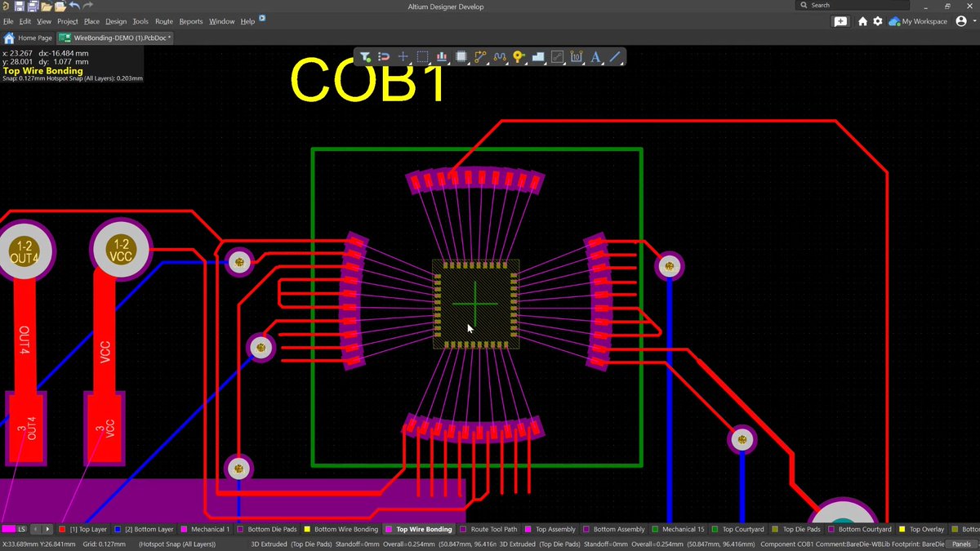Viewport: 980px width, 551px height.
Task: Select the Place Dimension tool
Action: (577, 57)
